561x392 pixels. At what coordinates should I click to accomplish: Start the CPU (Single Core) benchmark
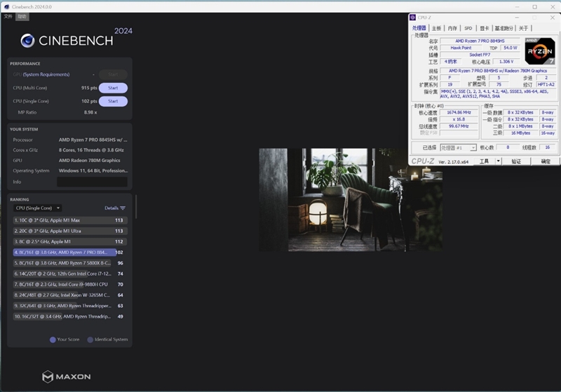[113, 101]
